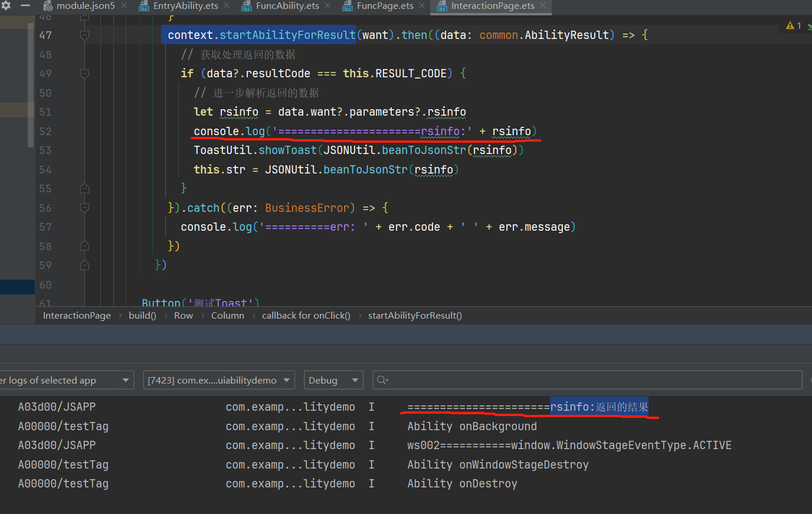This screenshot has height=514, width=812.
Task: Click the module.json5 file icon
Action: click(48, 6)
